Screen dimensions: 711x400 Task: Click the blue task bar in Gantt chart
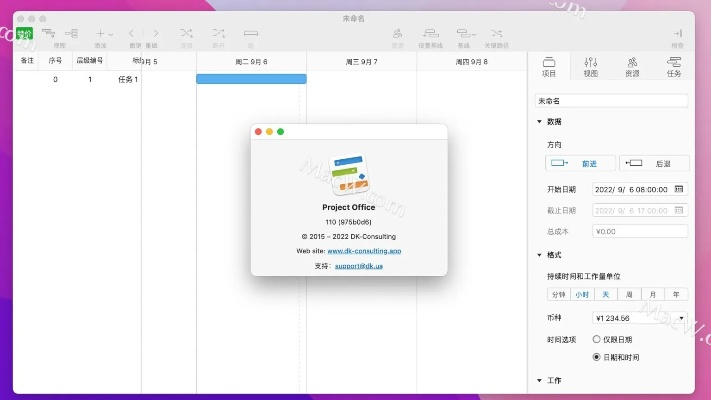point(251,79)
